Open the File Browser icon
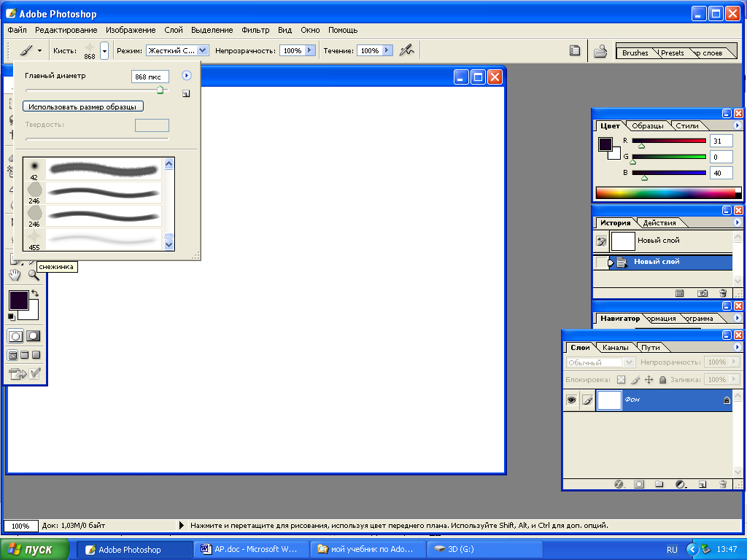This screenshot has width=747, height=560. 600,50
